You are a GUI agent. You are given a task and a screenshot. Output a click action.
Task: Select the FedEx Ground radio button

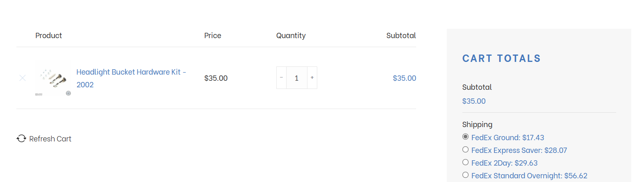pyautogui.click(x=465, y=136)
